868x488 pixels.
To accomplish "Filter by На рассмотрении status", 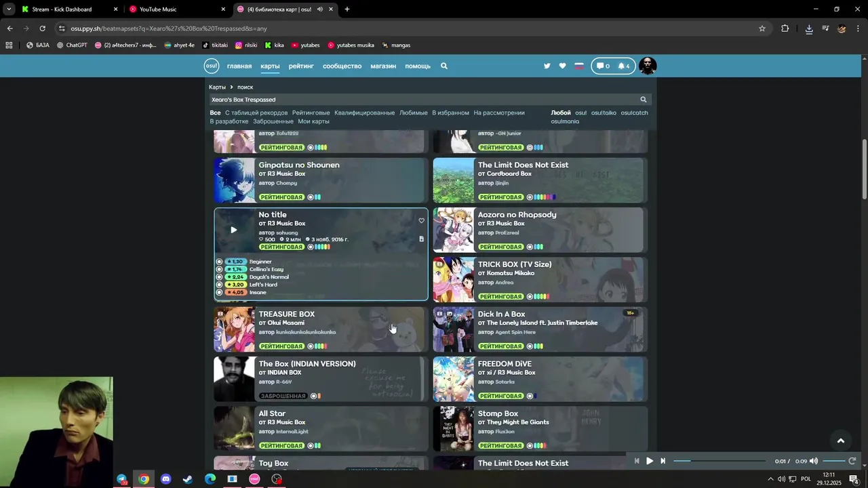I will (499, 113).
